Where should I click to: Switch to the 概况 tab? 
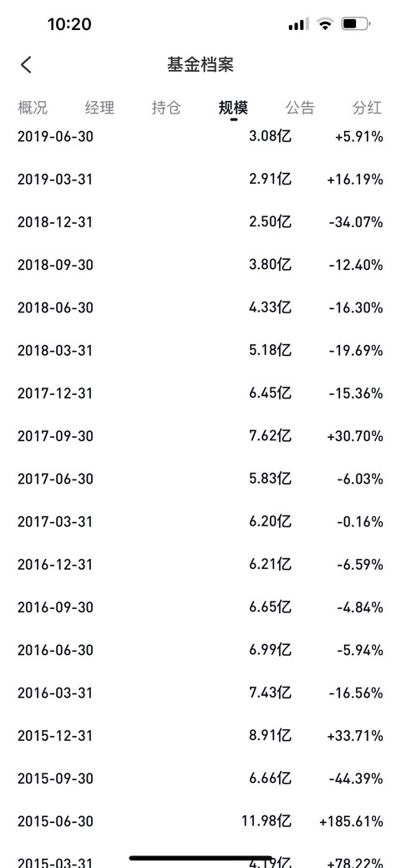pos(33,107)
